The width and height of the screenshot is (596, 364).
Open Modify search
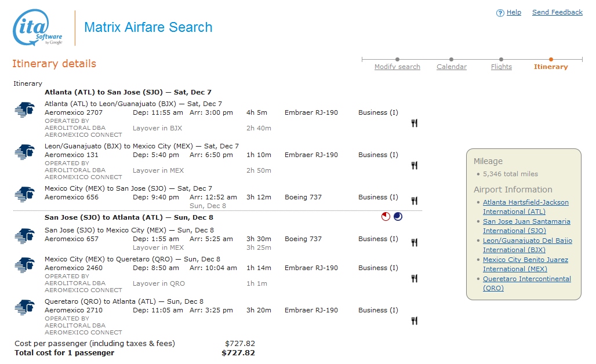coord(397,67)
